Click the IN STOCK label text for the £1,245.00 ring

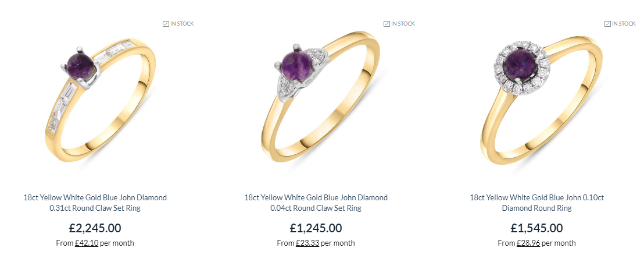pyautogui.click(x=403, y=24)
